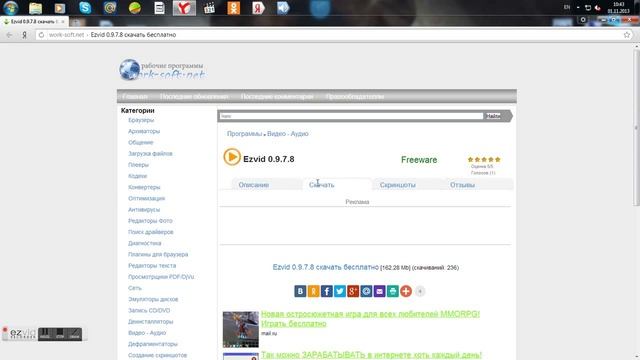Open the Загрузка файлов category
640x360 pixels.
[x=150, y=154]
